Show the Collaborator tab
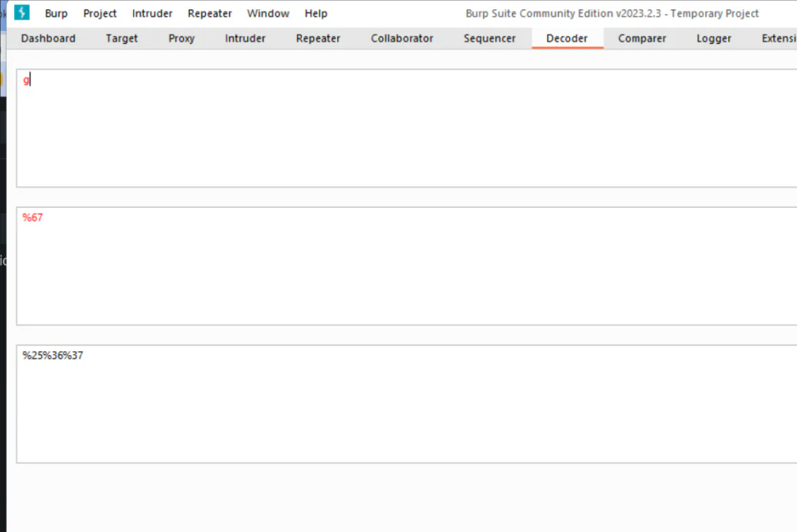This screenshot has width=797, height=532. coord(402,38)
